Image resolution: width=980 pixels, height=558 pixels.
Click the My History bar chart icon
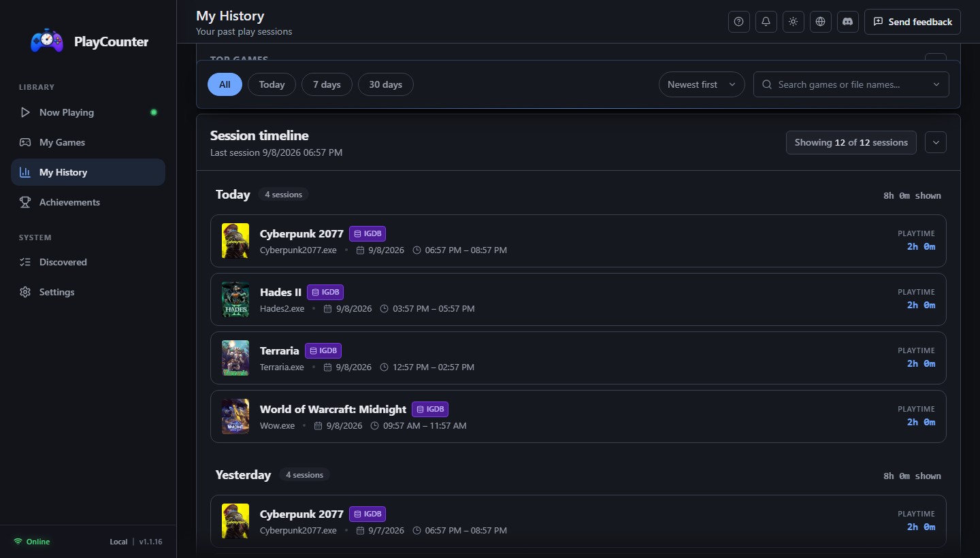[x=25, y=172]
